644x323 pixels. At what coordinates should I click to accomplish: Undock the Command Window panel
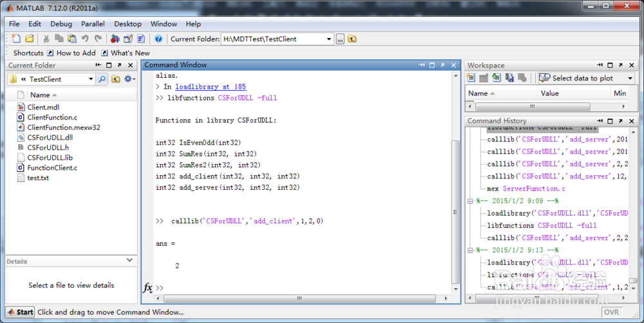tap(443, 65)
